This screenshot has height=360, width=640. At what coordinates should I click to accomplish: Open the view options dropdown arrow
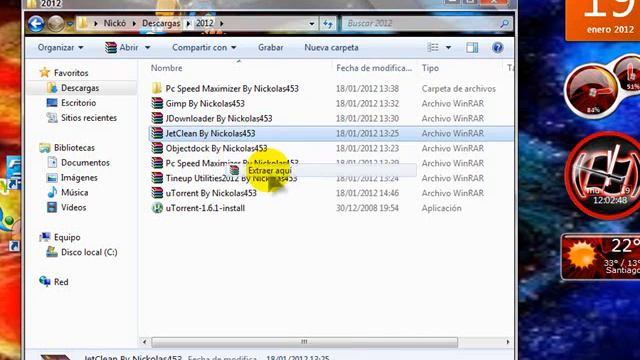pos(448,48)
